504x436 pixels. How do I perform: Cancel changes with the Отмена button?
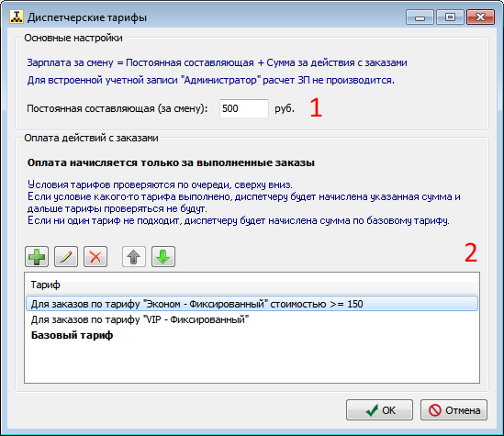[454, 410]
